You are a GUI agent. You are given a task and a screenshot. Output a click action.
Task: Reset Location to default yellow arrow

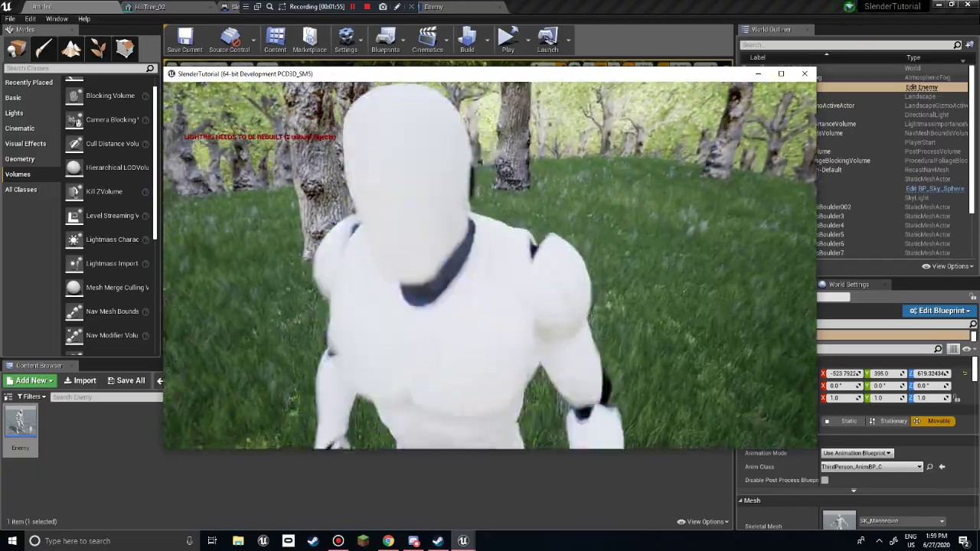tap(965, 373)
